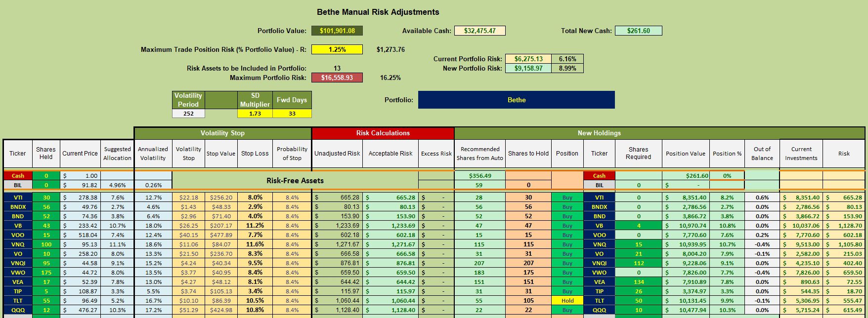Select the 8.99% new risk percentage
Screen dimensions: 868x318
click(x=567, y=68)
